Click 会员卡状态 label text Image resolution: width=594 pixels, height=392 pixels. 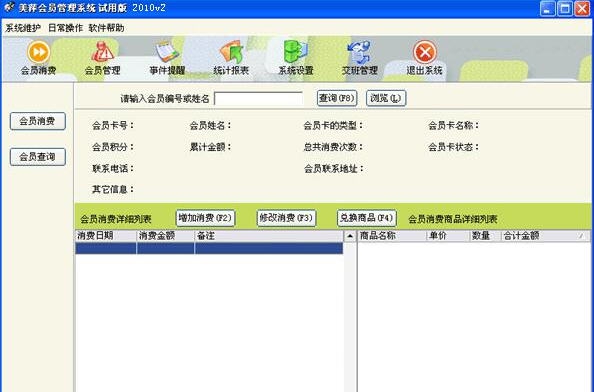tap(454, 147)
